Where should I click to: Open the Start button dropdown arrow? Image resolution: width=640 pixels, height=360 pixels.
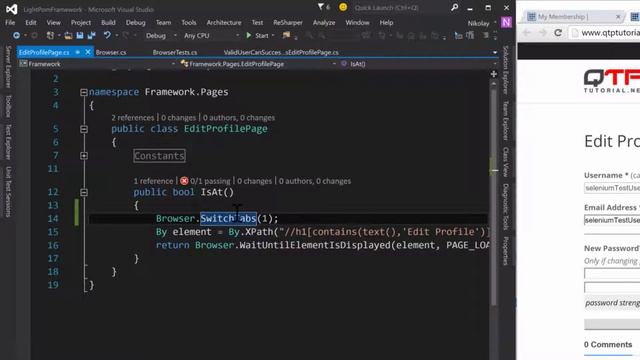(273, 36)
